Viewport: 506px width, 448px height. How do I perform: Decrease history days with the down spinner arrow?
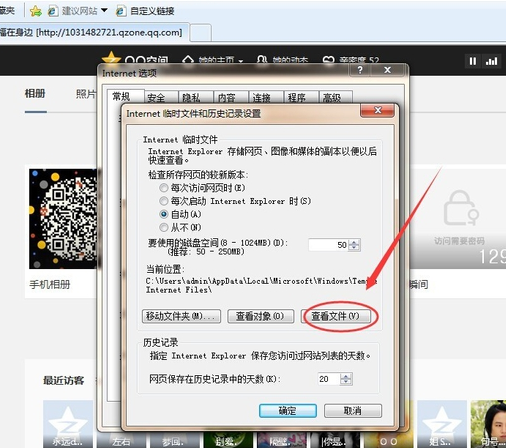click(346, 382)
